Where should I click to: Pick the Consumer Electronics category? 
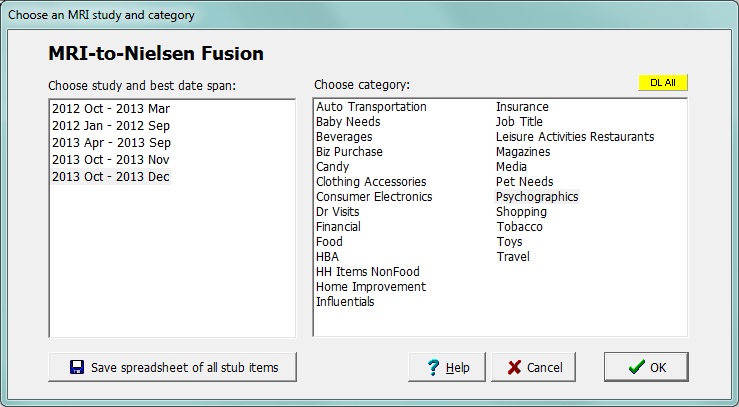coord(374,197)
